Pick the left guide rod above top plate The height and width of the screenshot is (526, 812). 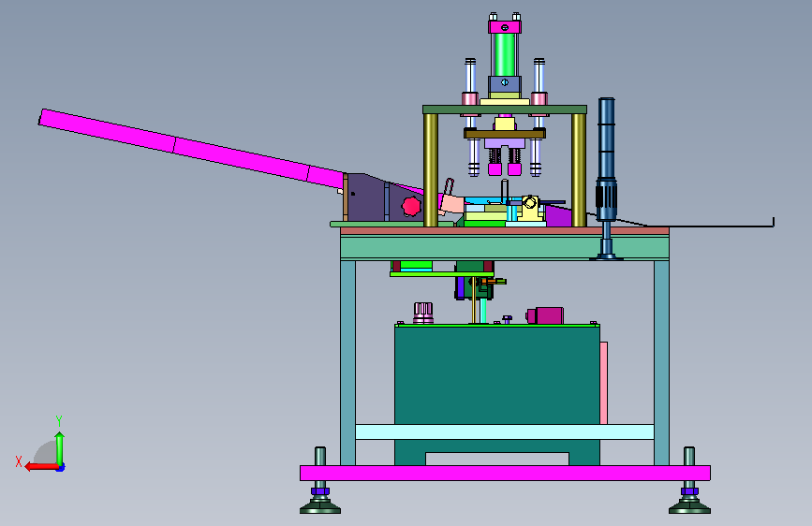[x=470, y=76]
